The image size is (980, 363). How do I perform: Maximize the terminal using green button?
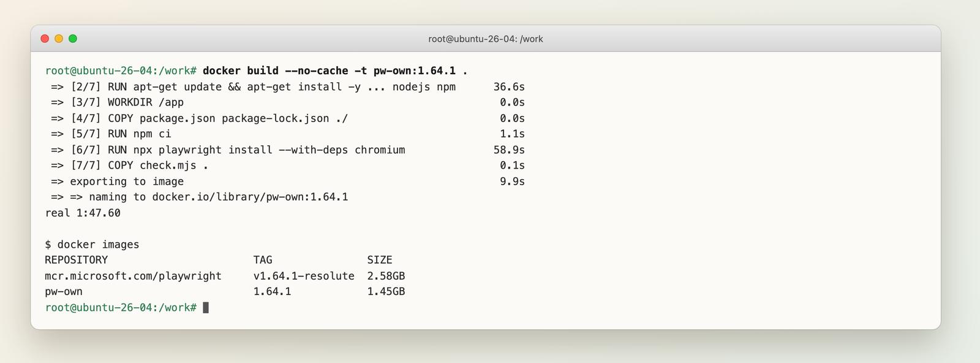click(x=73, y=39)
